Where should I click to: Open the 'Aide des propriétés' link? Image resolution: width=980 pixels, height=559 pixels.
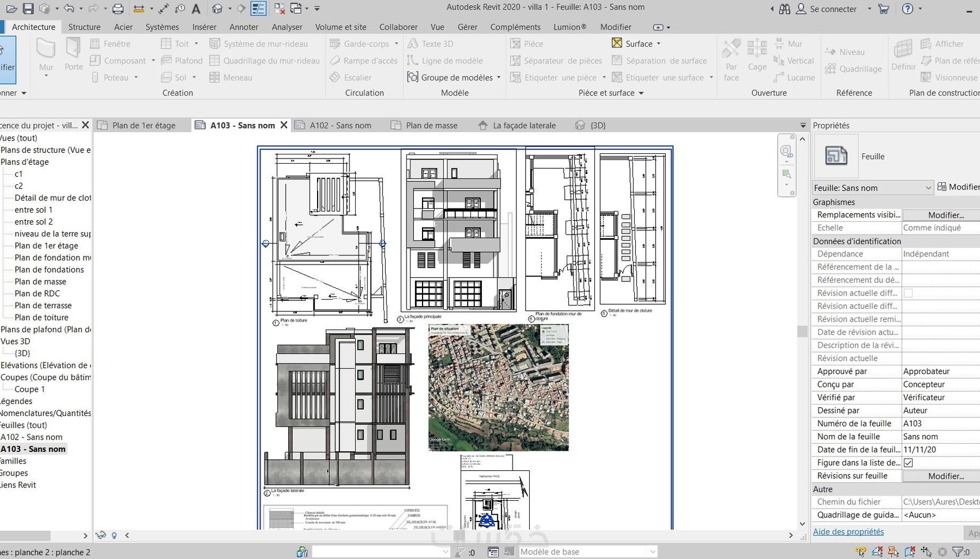click(847, 532)
